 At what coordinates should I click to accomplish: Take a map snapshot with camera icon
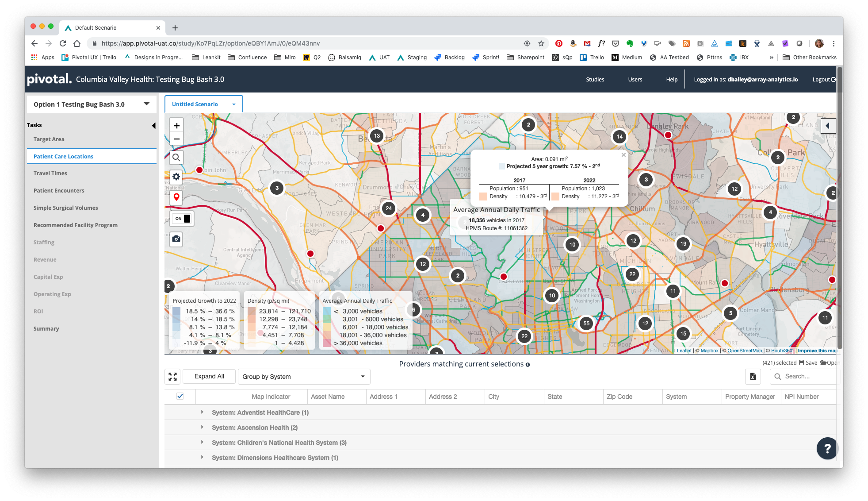click(176, 239)
